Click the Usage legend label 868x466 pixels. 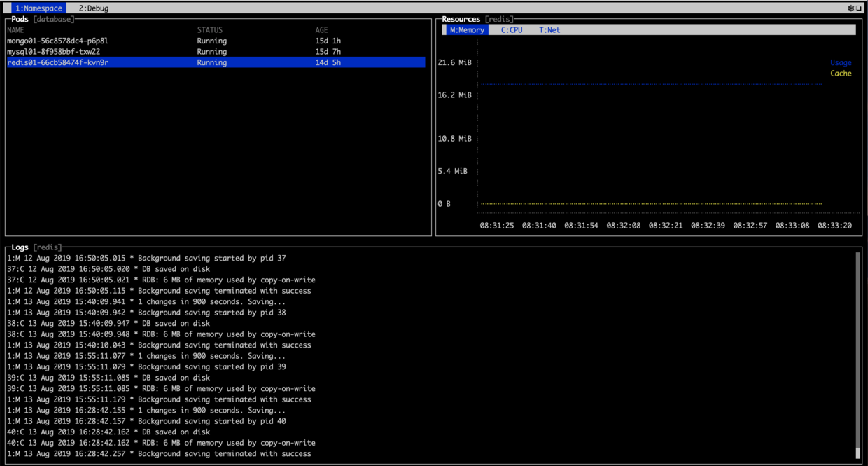pyautogui.click(x=841, y=62)
